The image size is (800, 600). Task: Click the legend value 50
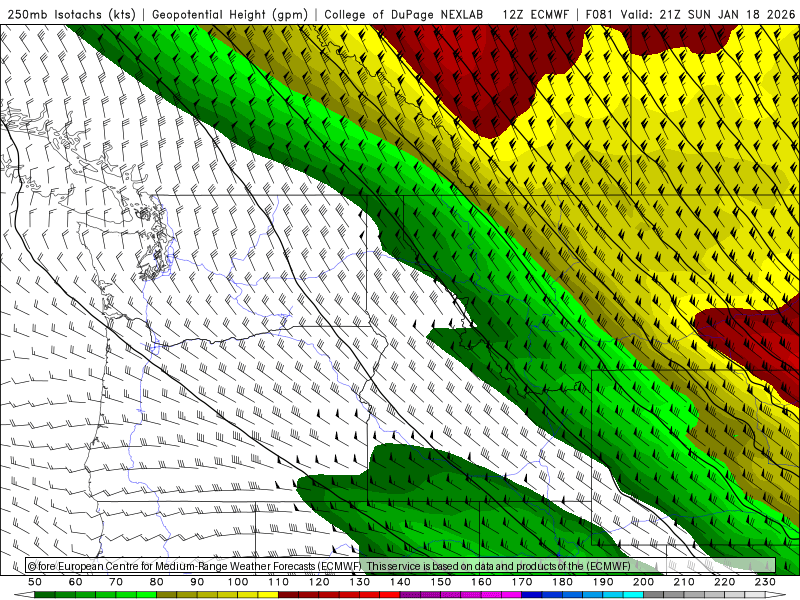click(35, 582)
